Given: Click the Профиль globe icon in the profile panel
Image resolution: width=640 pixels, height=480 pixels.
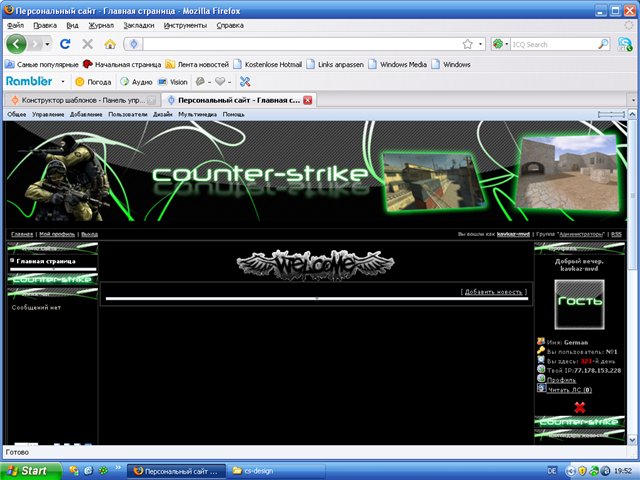Looking at the screenshot, I should pyautogui.click(x=541, y=378).
